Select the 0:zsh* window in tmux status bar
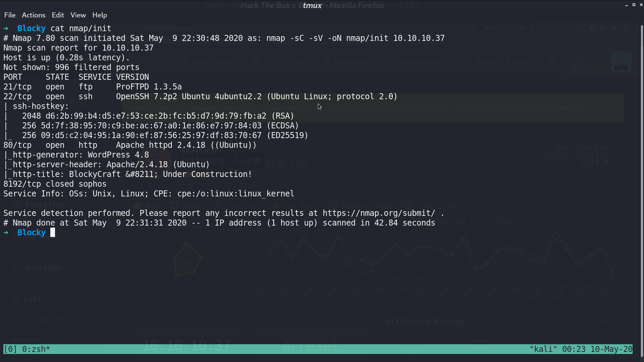Viewport: 644px width, 362px height. tap(36, 349)
